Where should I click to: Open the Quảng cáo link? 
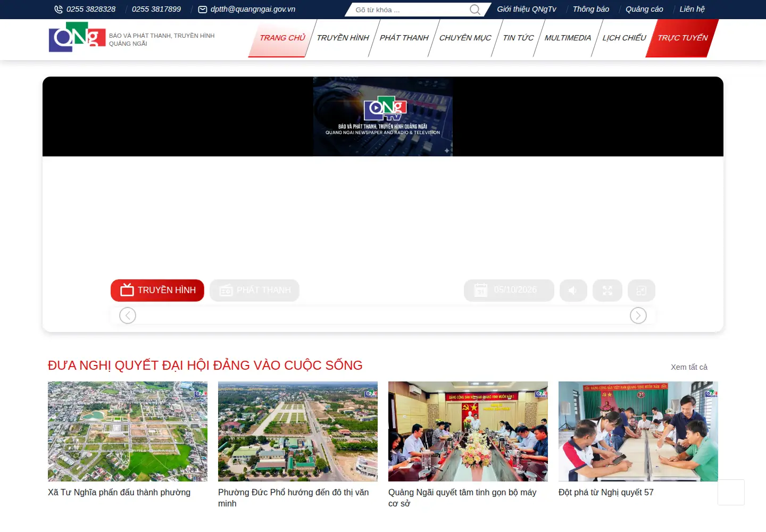644,9
